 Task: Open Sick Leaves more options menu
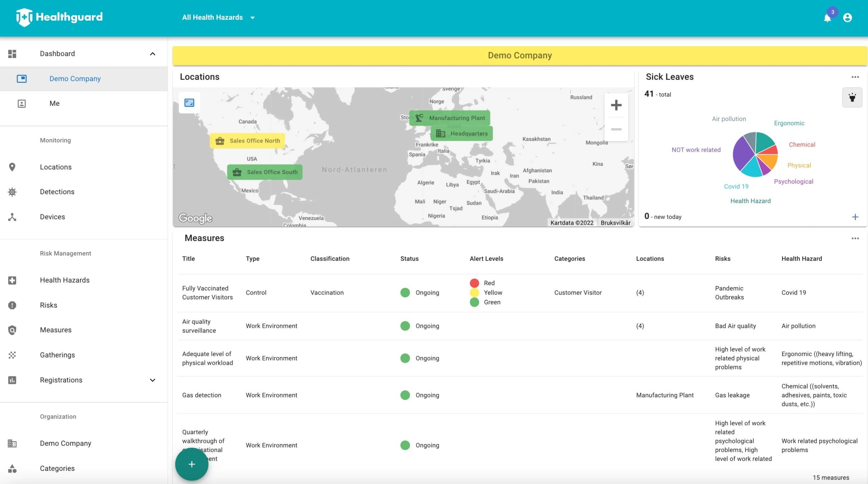pos(855,77)
